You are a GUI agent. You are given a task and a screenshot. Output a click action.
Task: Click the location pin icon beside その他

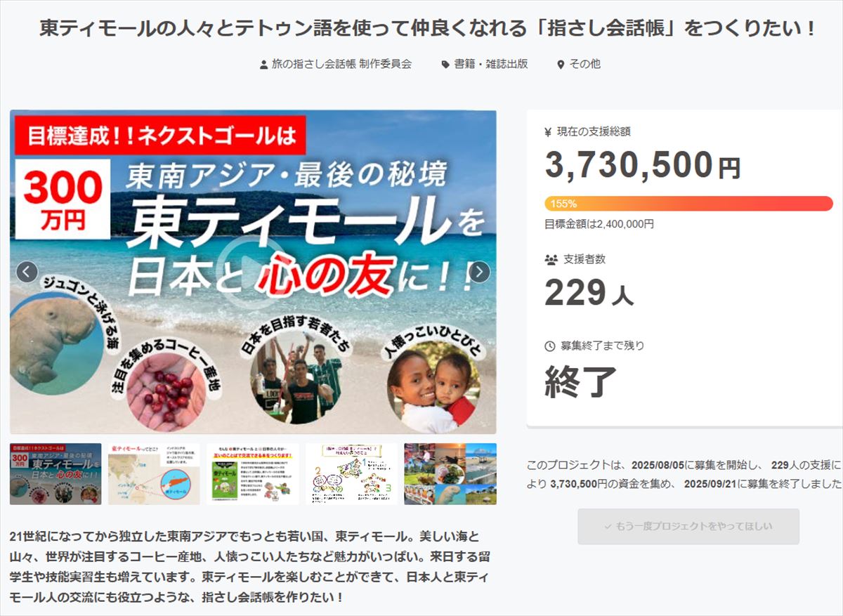[561, 65]
